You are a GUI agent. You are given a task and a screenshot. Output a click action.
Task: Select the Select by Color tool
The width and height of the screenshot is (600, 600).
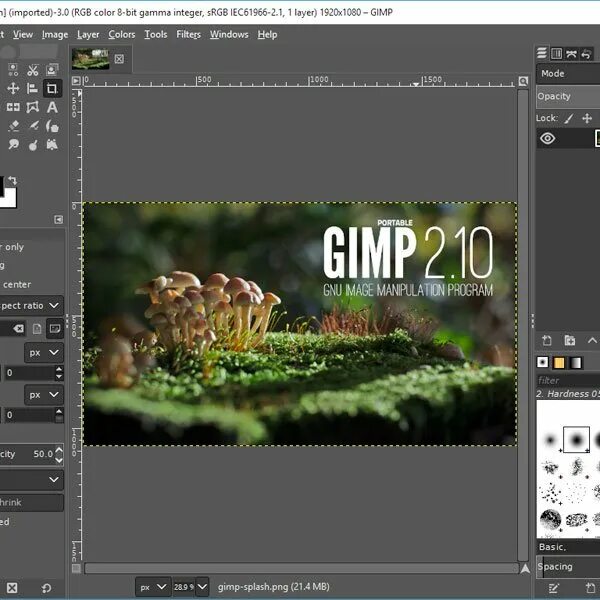coord(13,70)
